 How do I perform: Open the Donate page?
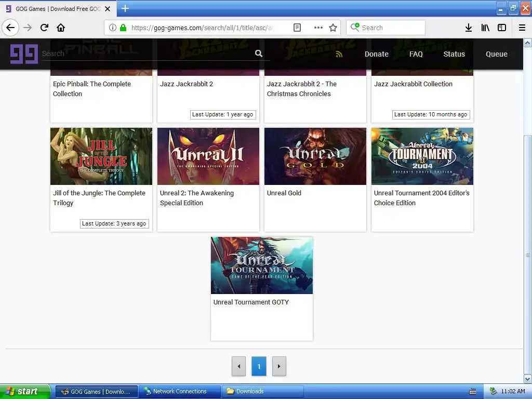click(x=376, y=54)
